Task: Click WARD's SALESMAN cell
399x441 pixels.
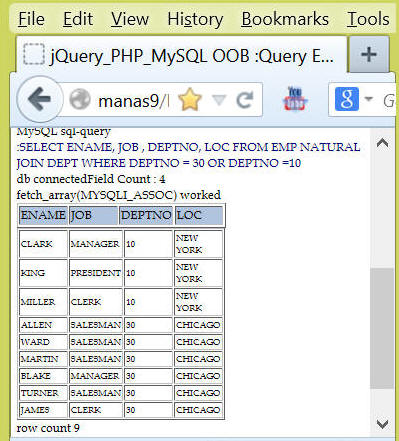Action: pos(96,342)
